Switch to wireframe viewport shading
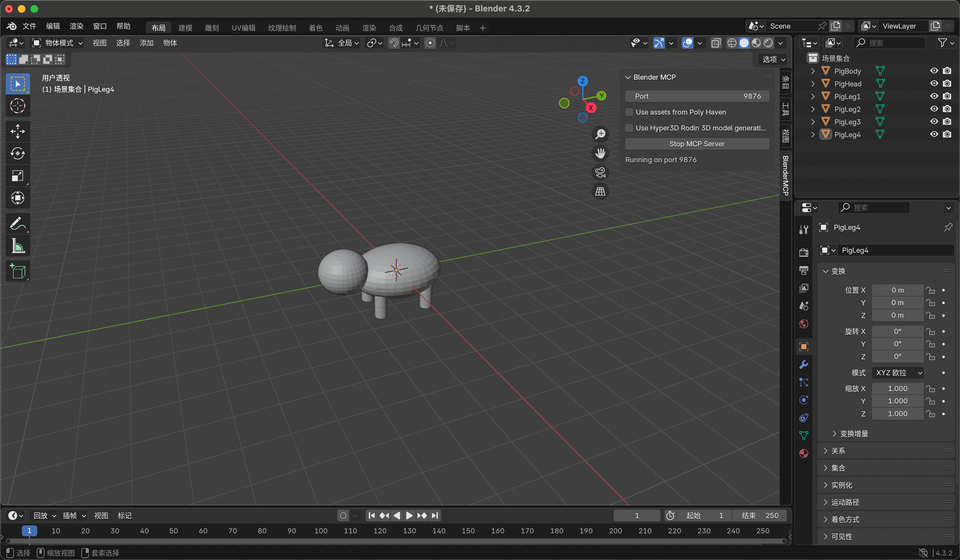Image resolution: width=960 pixels, height=560 pixels. point(732,43)
